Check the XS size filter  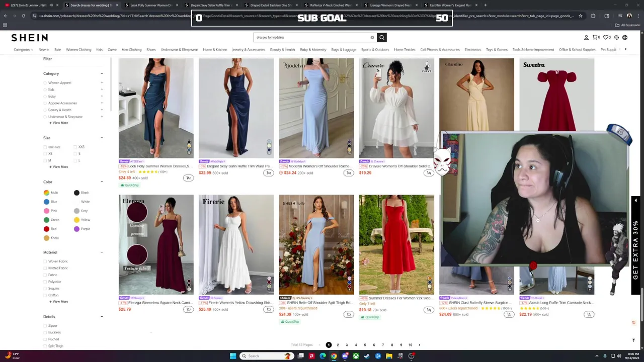pos(45,154)
